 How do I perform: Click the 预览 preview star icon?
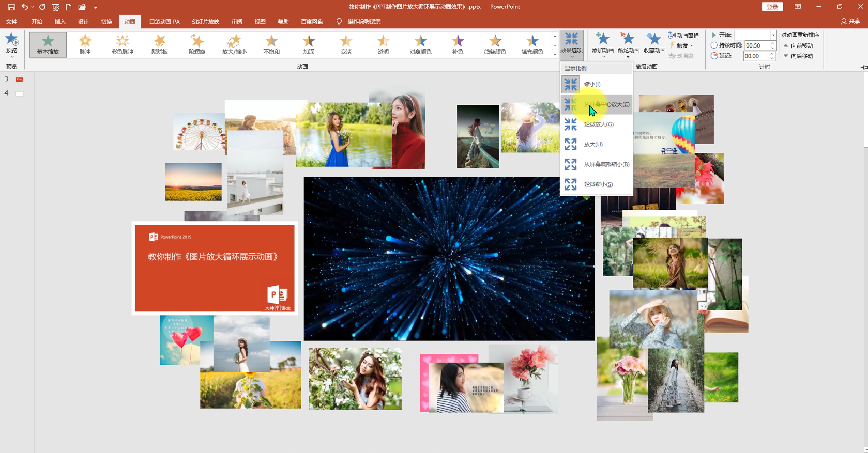click(x=11, y=43)
